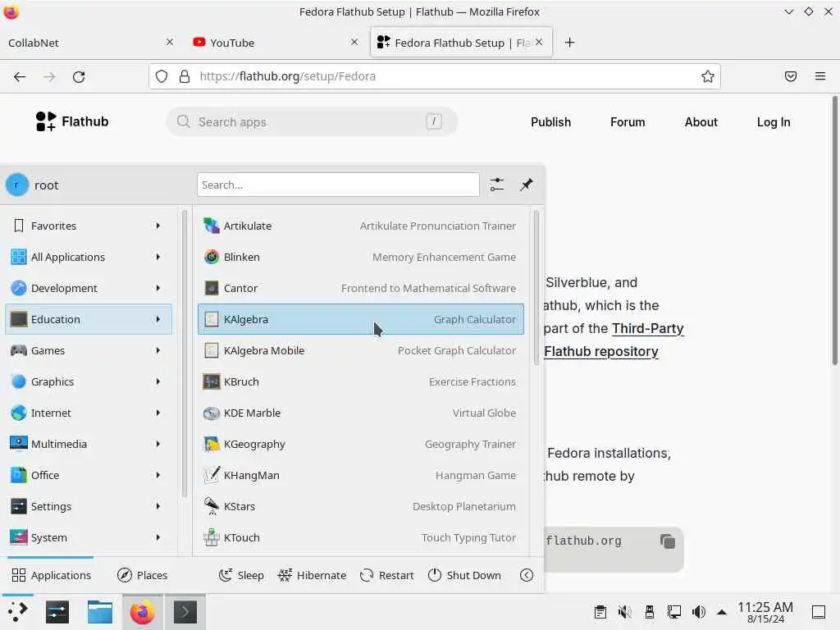
Task: Start KHangMan game
Action: point(361,475)
